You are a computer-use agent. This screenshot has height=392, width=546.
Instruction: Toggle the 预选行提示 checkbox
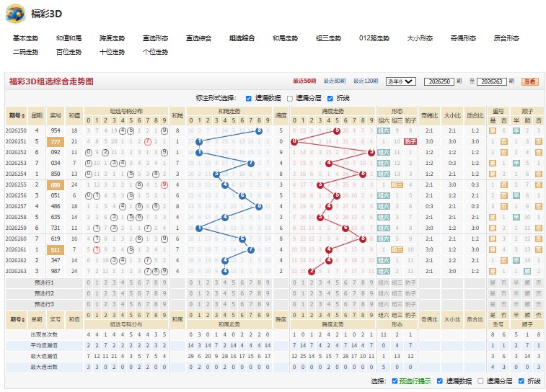(395, 381)
